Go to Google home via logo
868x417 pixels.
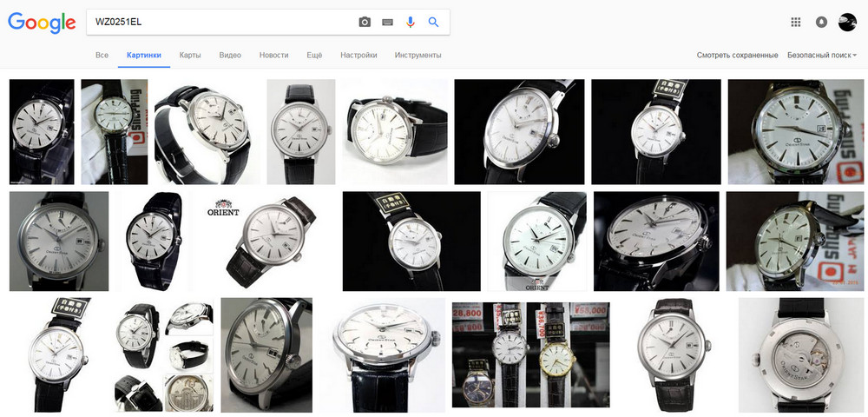click(42, 23)
